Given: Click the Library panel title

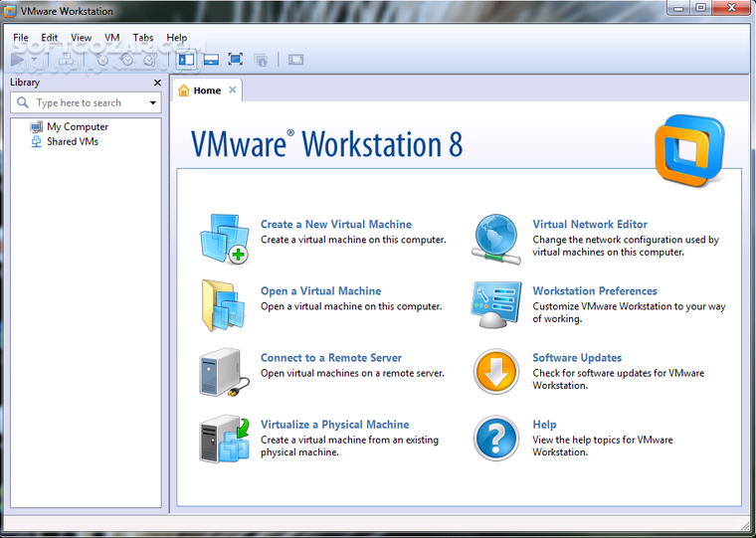Looking at the screenshot, I should click(x=25, y=83).
